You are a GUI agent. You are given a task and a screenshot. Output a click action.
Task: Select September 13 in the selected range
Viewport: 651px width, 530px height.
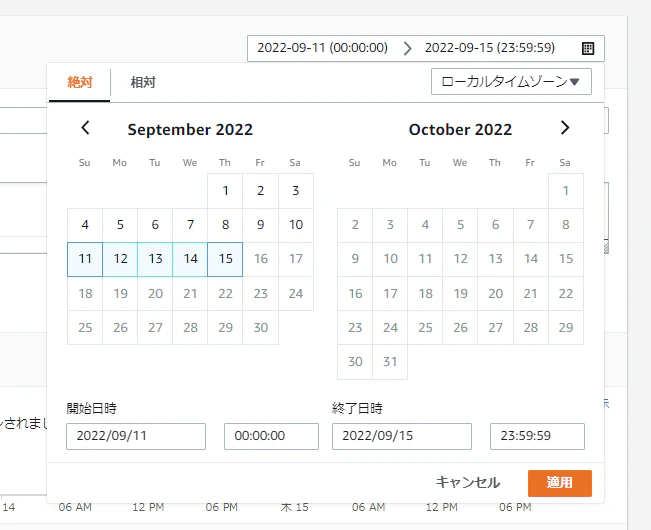(x=155, y=259)
